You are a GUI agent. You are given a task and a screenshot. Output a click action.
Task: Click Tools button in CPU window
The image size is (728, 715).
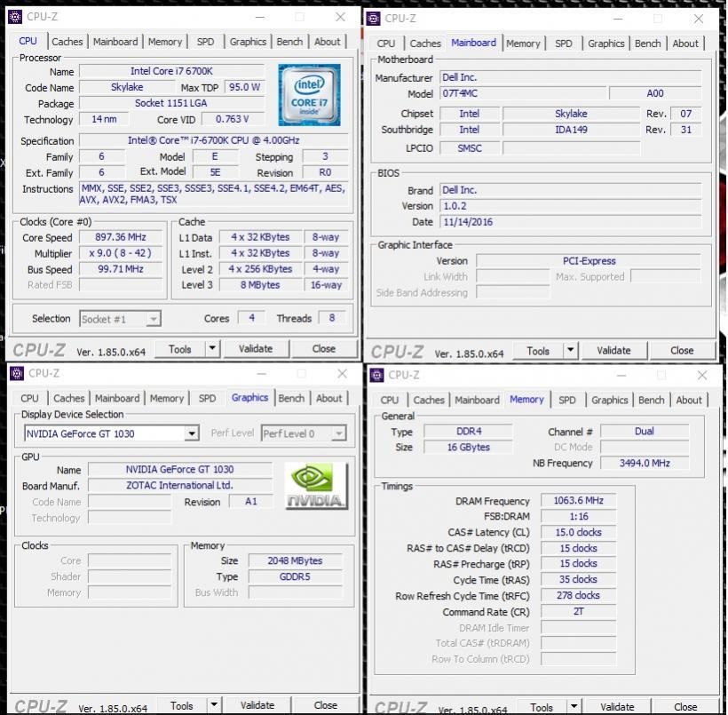(180, 349)
